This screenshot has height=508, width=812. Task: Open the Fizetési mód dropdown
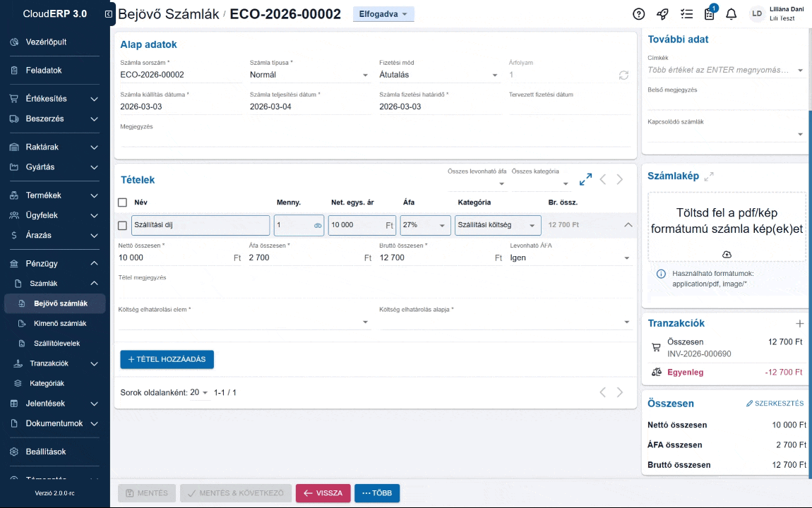[438, 75]
